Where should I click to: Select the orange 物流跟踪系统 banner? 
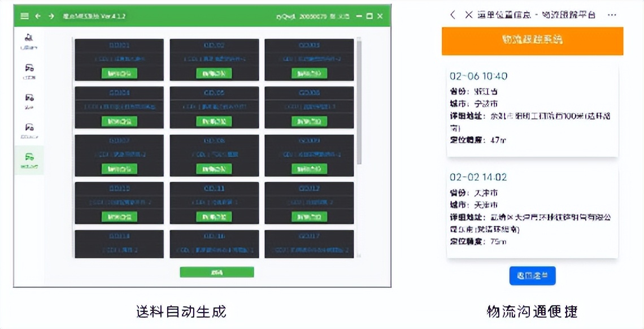coord(531,41)
